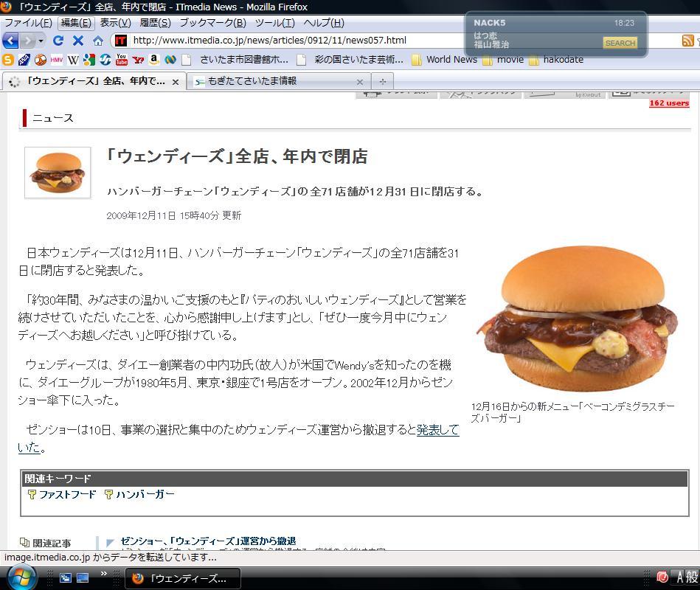700x590 pixels.
Task: Click SEARCH in the NACK5 widget
Action: (620, 43)
